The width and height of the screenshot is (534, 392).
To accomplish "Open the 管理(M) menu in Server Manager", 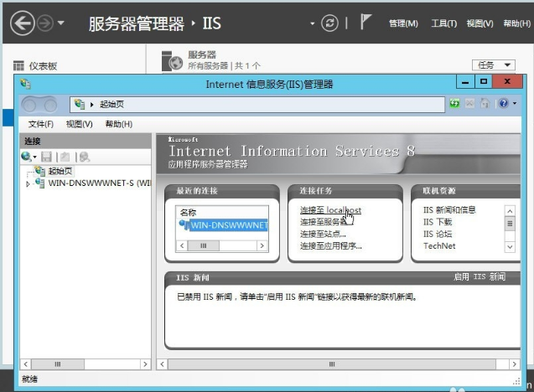I will coord(403,23).
